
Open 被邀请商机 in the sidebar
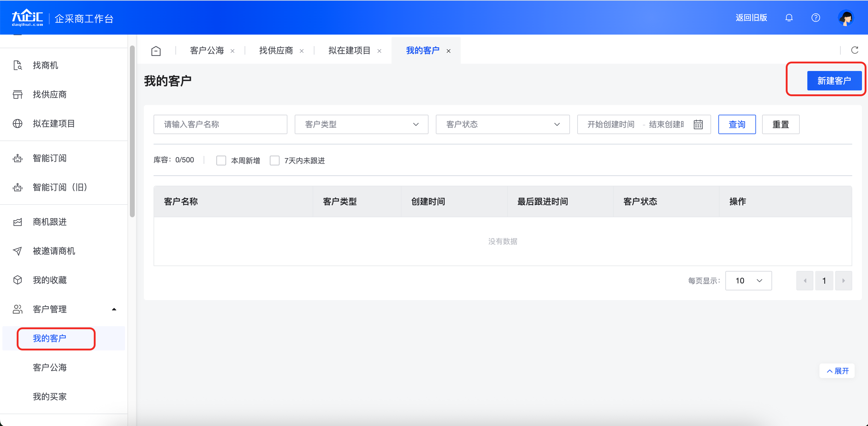pyautogui.click(x=54, y=251)
